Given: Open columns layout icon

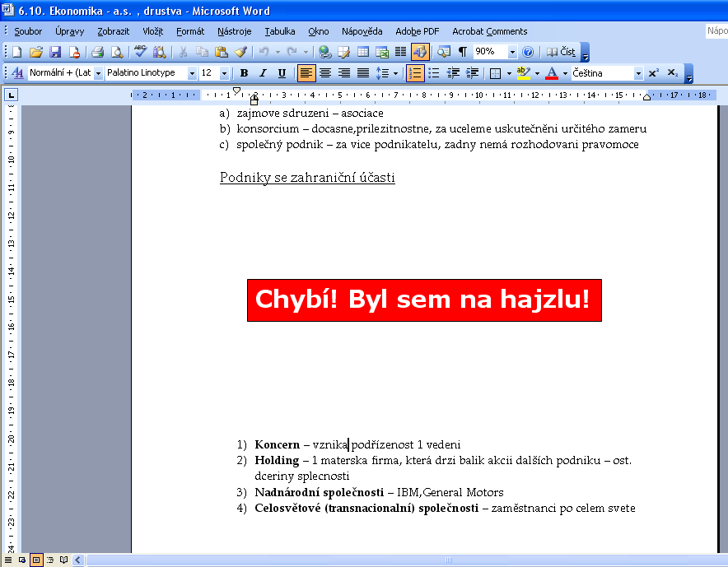Looking at the screenshot, I should click(x=401, y=52).
